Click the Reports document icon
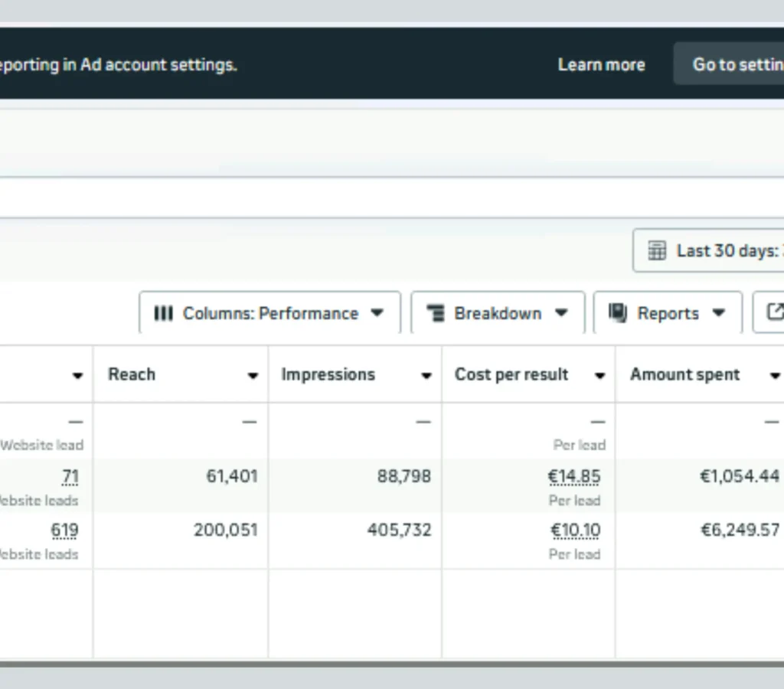Screen dimensions: 784x689 [618, 313]
